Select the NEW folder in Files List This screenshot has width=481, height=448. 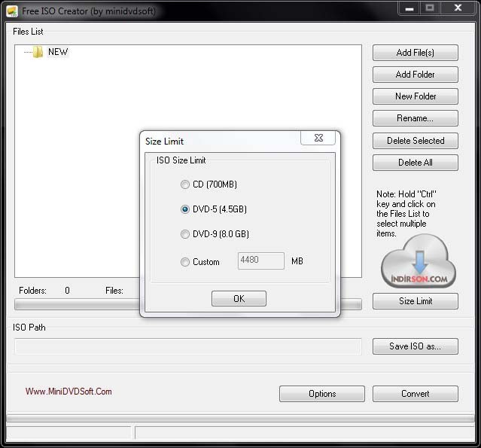[58, 52]
